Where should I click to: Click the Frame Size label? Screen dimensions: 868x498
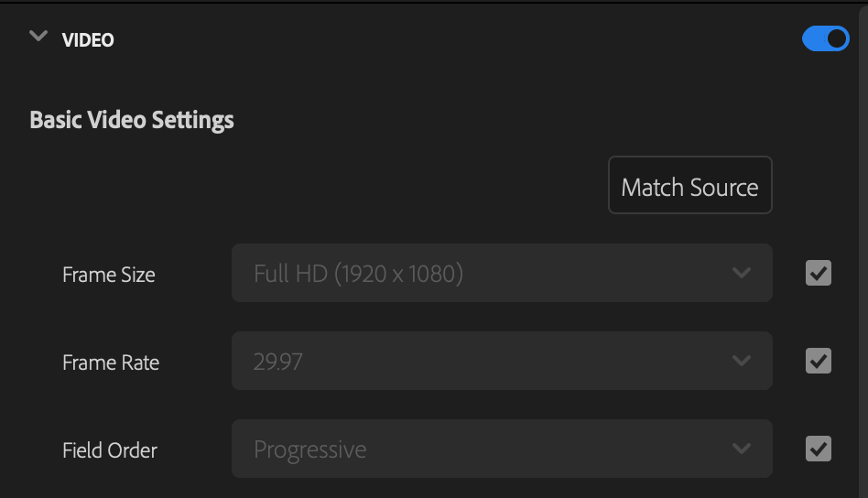(x=109, y=275)
